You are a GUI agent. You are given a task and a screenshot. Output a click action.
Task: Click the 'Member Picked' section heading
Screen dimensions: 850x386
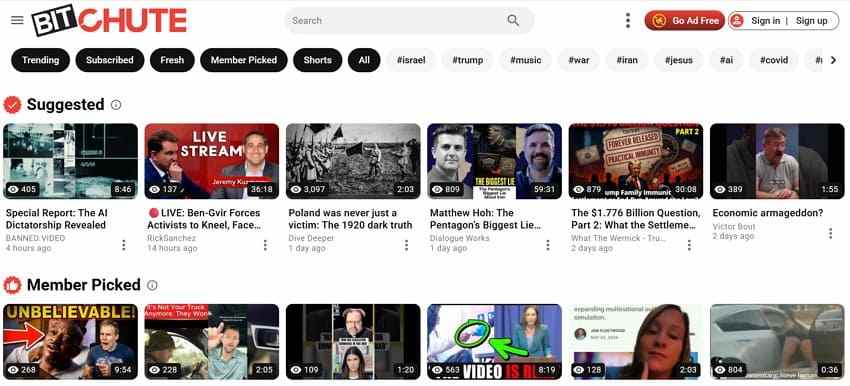[x=83, y=285]
